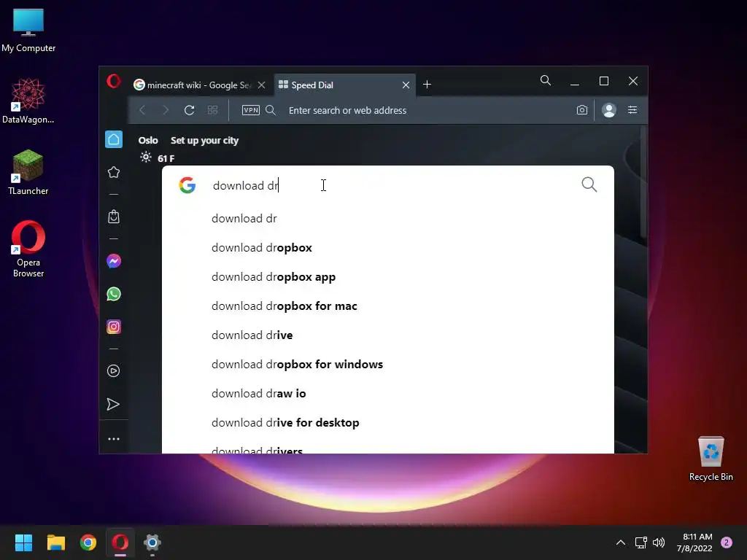The height and width of the screenshot is (560, 747).
Task: Click the sun weather icon
Action: (x=146, y=157)
